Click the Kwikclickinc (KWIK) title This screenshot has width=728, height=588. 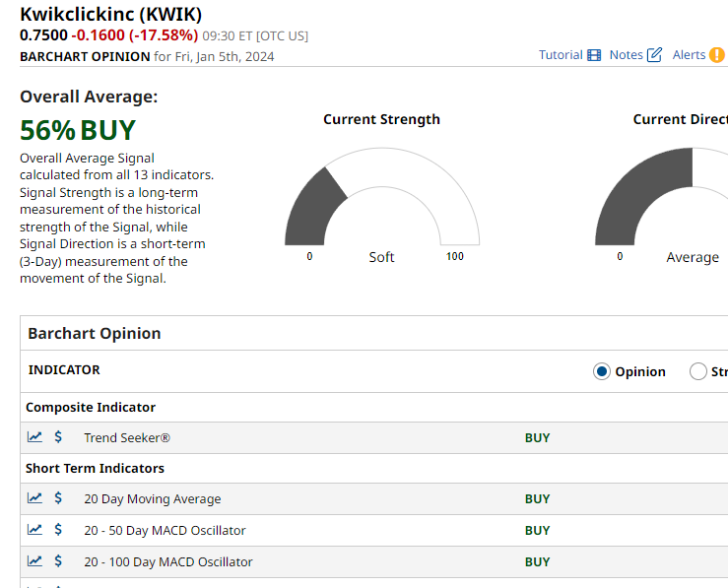point(110,15)
